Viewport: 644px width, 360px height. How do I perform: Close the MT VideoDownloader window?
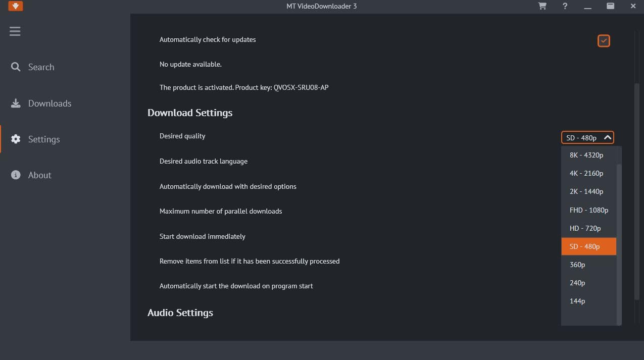pyautogui.click(x=633, y=6)
